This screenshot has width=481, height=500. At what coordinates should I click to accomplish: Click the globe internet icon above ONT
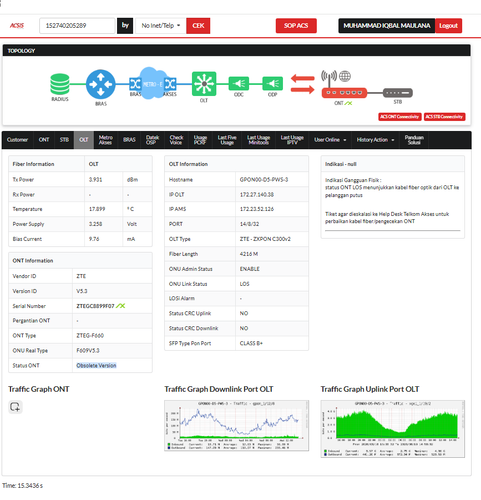click(345, 76)
